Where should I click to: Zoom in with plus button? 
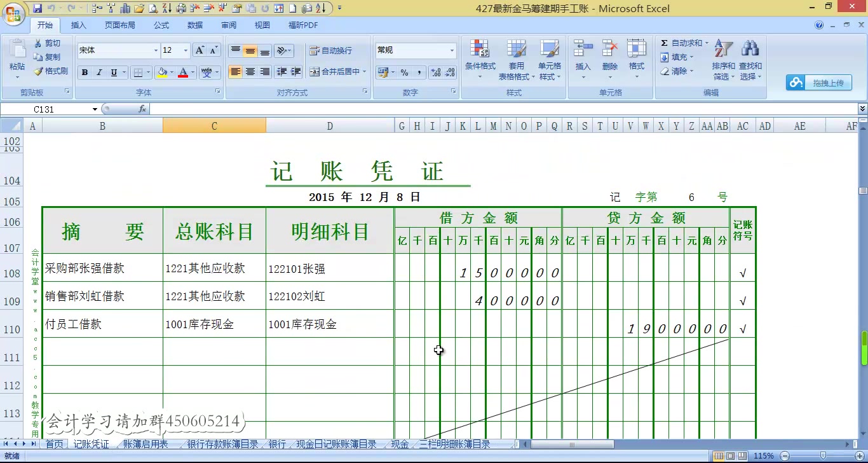pos(859,456)
